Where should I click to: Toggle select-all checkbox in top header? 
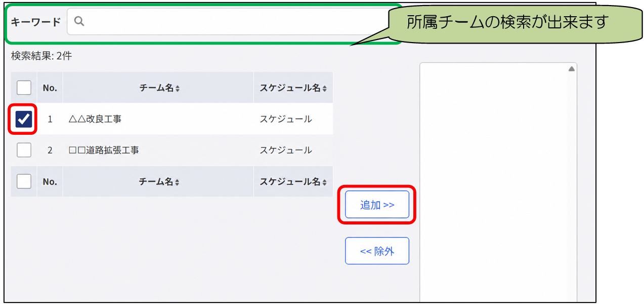tap(24, 88)
